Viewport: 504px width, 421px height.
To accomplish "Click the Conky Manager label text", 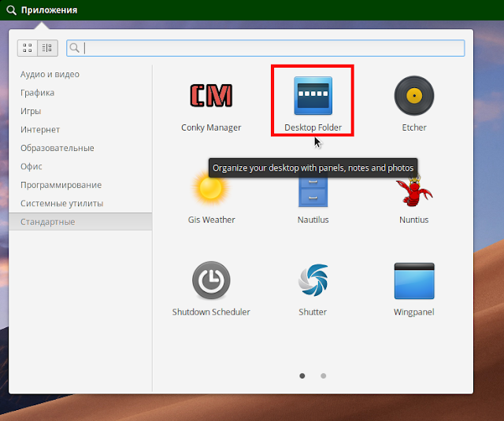I will 211,127.
